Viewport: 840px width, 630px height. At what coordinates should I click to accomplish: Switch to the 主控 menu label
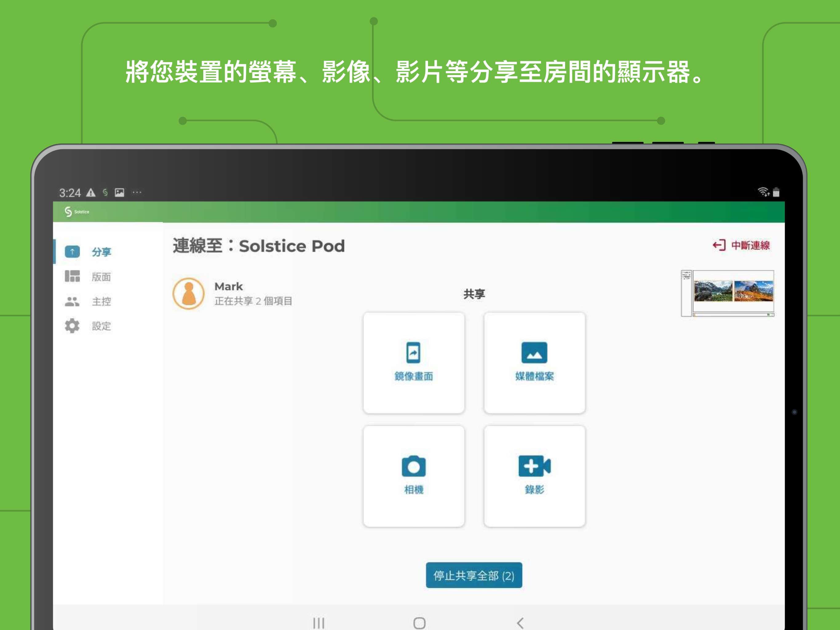pos(101,301)
